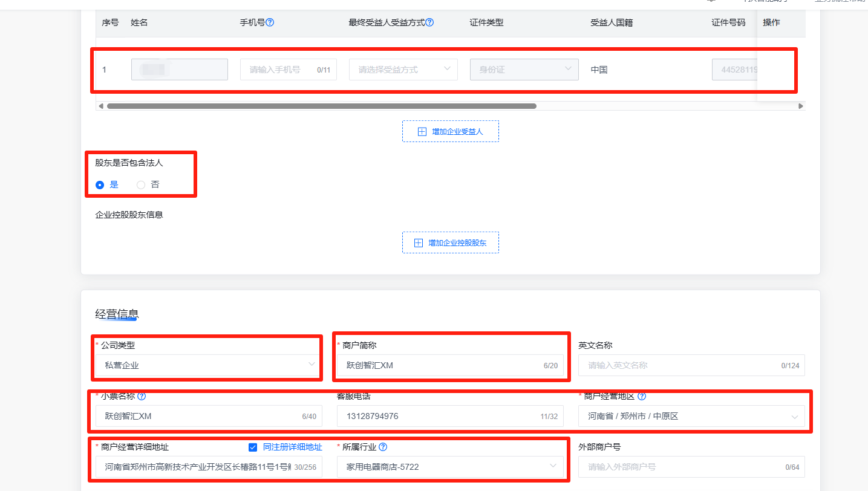Click the 受益人国籍 column header
Image resolution: width=868 pixels, height=491 pixels.
coord(612,22)
